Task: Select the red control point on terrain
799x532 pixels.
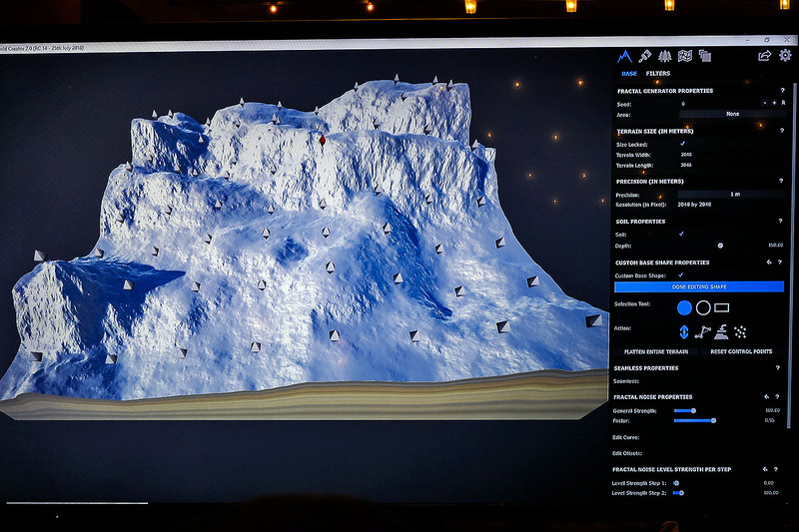Action: (x=322, y=140)
